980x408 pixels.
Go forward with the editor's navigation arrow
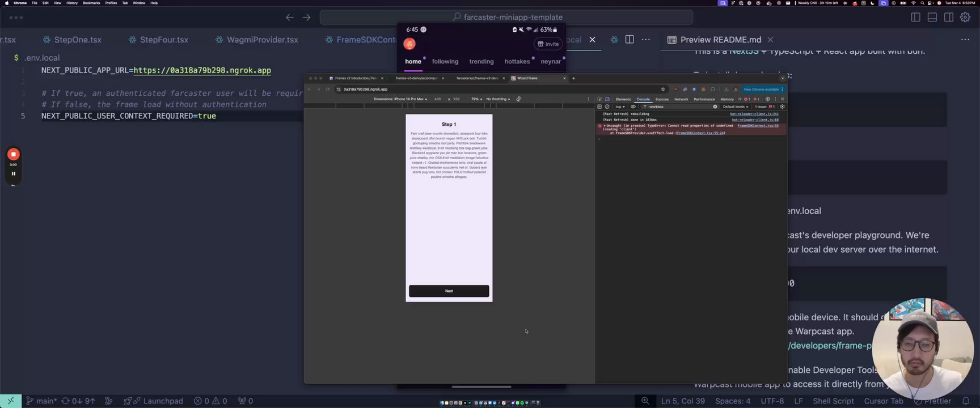(306, 18)
